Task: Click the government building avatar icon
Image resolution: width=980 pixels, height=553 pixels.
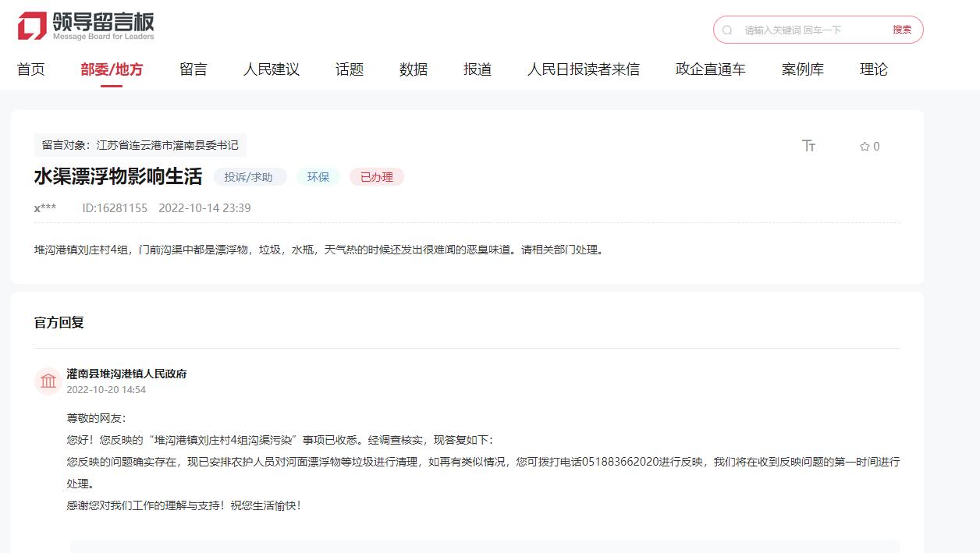Action: coord(48,381)
